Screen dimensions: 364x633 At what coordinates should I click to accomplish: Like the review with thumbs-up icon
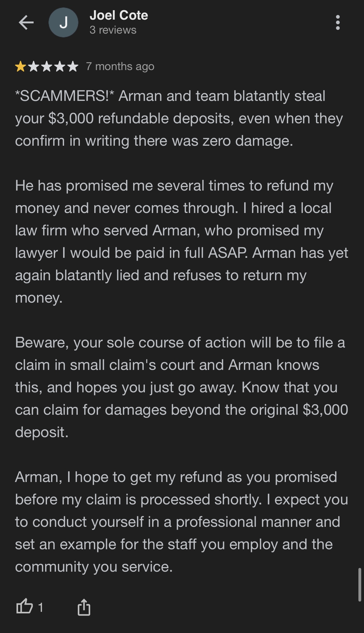[24, 607]
